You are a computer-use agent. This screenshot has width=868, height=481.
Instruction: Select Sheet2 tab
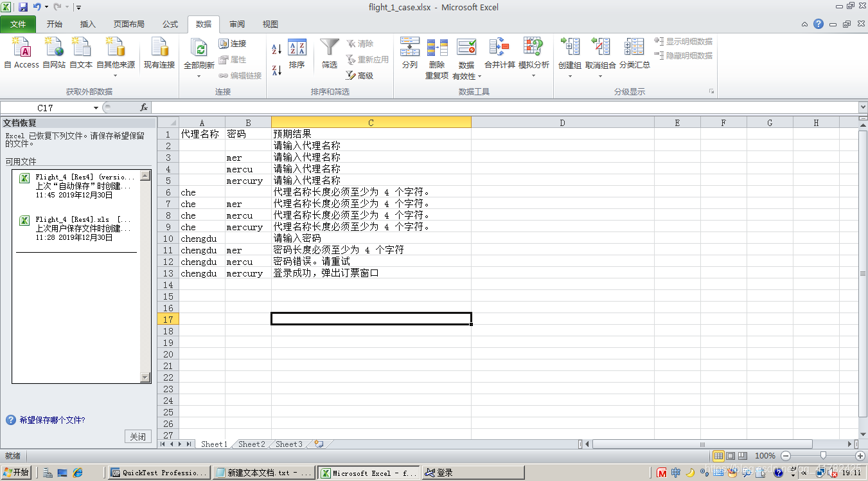click(x=251, y=444)
